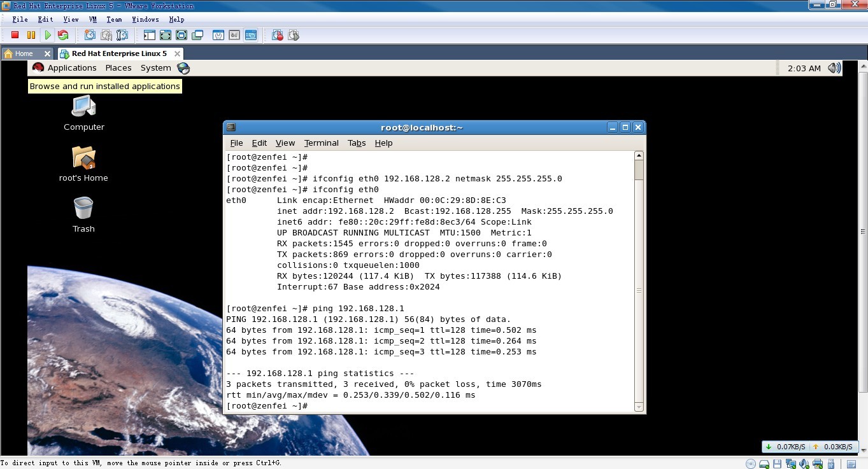Screen dimensions: 868x469
Task: Show the VM summary view icon
Action: point(218,35)
